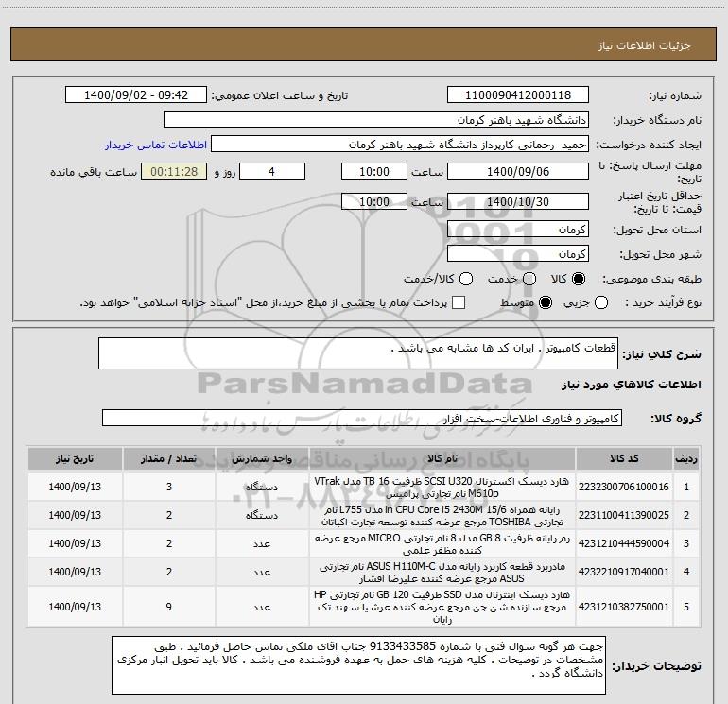The width and height of the screenshot is (728, 704).
Task: Click the ردیف column header
Action: click(686, 459)
